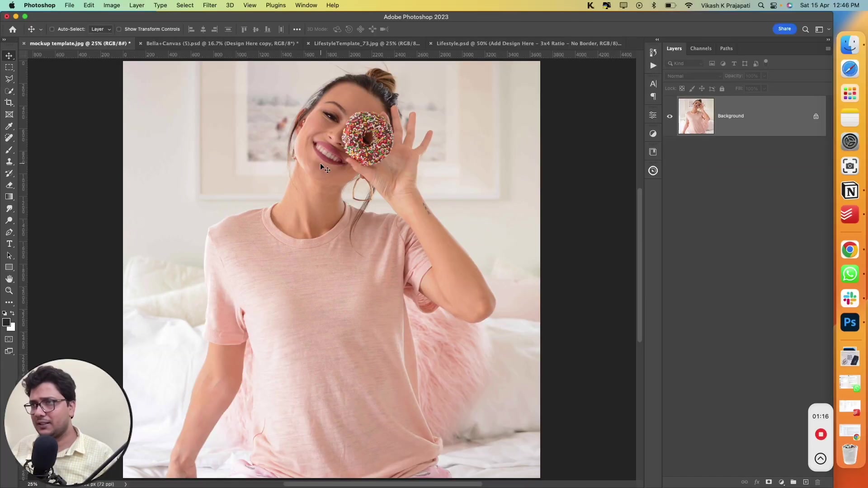Open the Layer mode dropdown in options bar
868x488 pixels.
click(100, 29)
